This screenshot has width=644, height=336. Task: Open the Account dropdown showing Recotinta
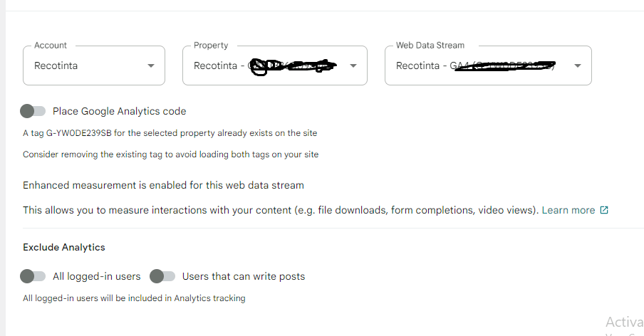tap(94, 65)
